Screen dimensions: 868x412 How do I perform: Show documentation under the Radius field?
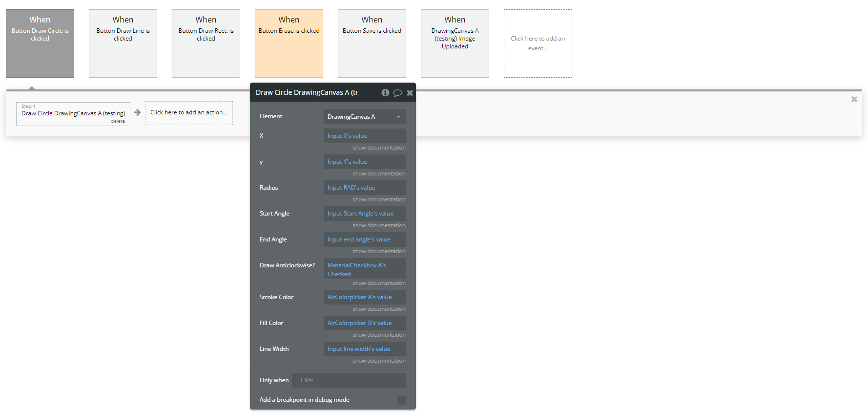(379, 199)
